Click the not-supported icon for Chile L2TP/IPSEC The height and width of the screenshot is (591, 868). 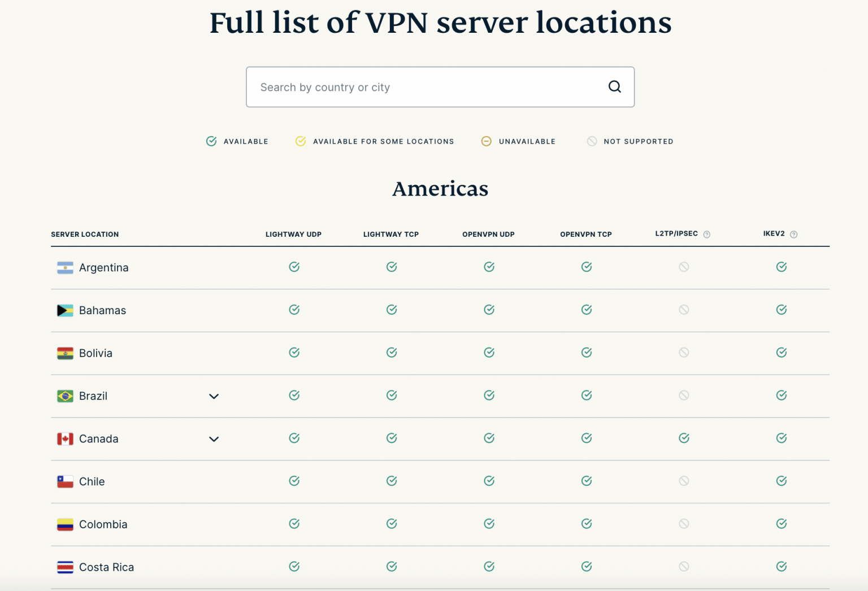tap(684, 481)
